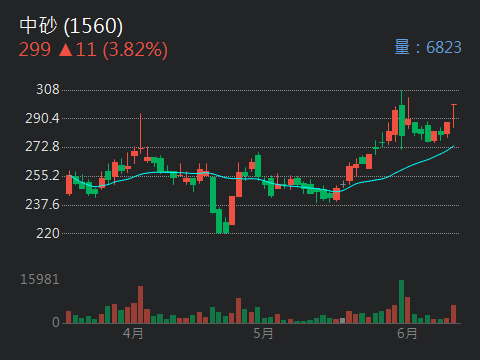Click the 0 volume axis label
This screenshot has height=360, width=480.
[56, 322]
